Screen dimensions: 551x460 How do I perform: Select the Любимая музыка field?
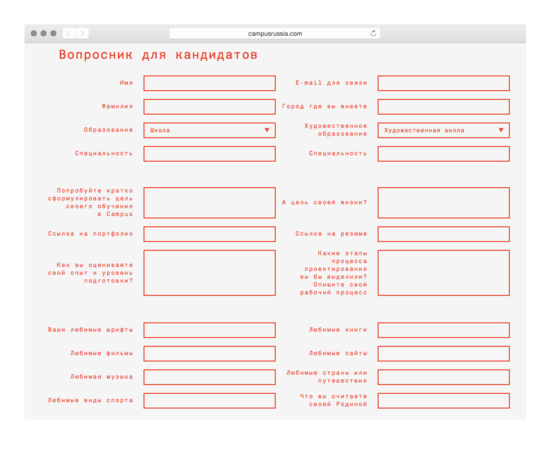click(209, 377)
